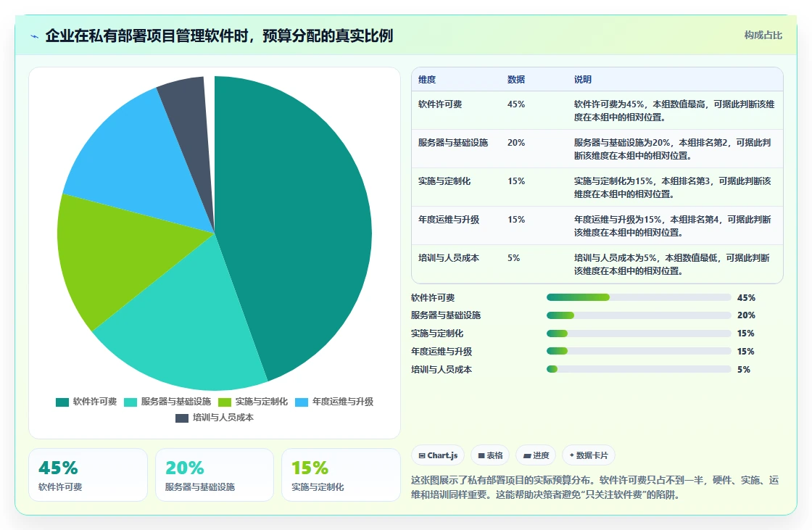Select the 表格 tag chip

[490, 455]
